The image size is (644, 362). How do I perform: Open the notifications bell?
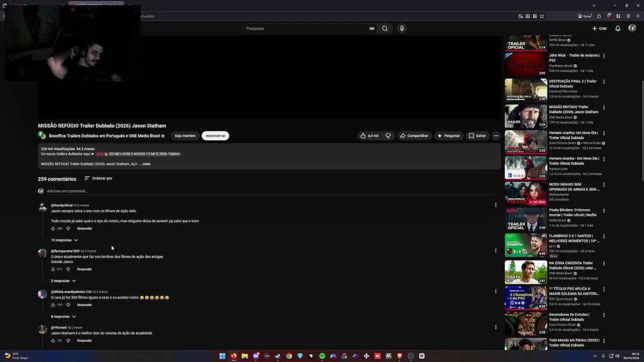point(618,29)
